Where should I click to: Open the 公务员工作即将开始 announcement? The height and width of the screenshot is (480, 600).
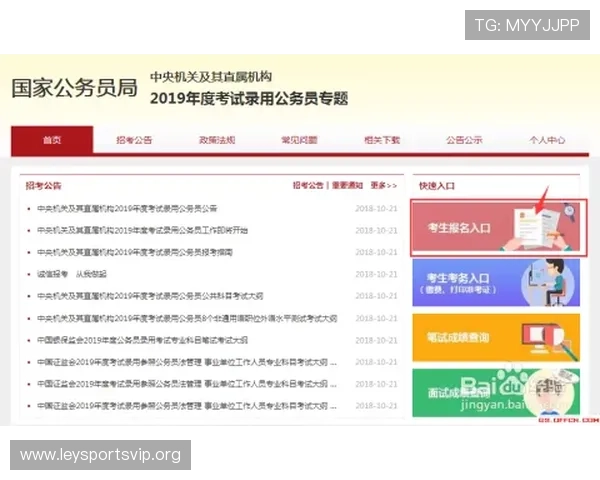142,230
